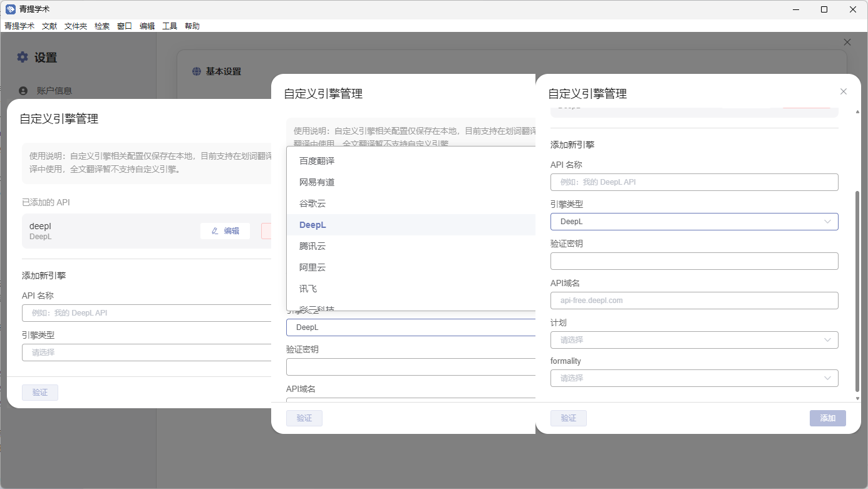Open the 文献 menu
868x489 pixels.
pos(49,26)
